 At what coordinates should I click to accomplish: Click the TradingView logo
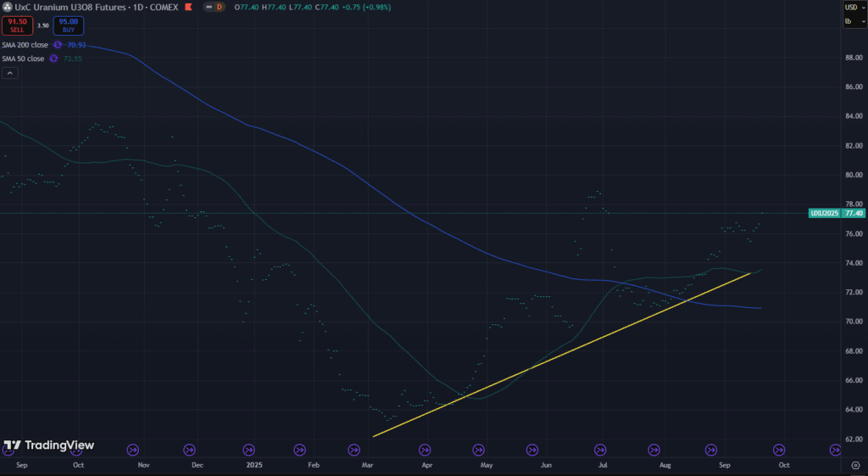pos(48,445)
